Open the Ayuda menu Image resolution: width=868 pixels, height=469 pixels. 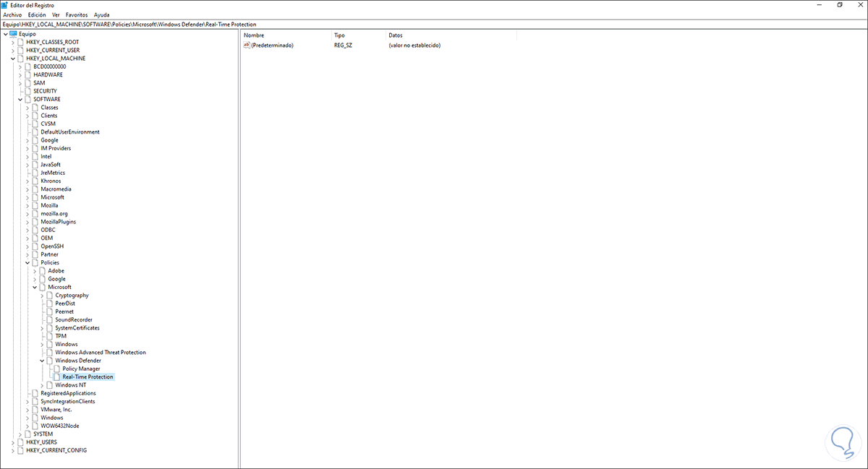point(101,14)
